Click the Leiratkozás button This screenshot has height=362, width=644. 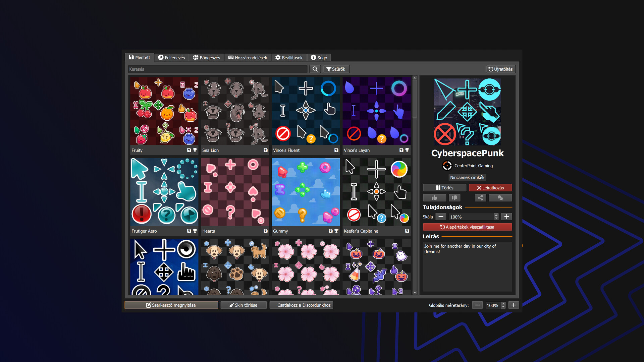click(490, 188)
